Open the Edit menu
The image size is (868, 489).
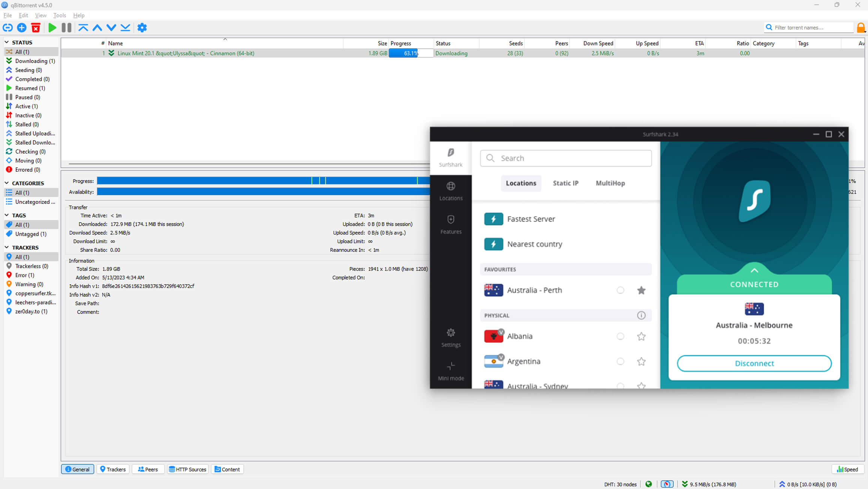pyautogui.click(x=23, y=15)
